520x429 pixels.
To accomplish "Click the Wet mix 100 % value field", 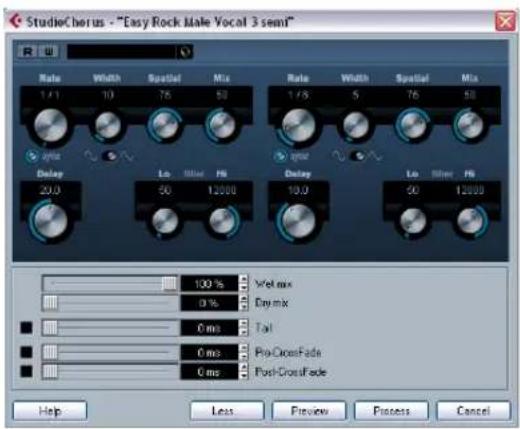I will point(209,284).
